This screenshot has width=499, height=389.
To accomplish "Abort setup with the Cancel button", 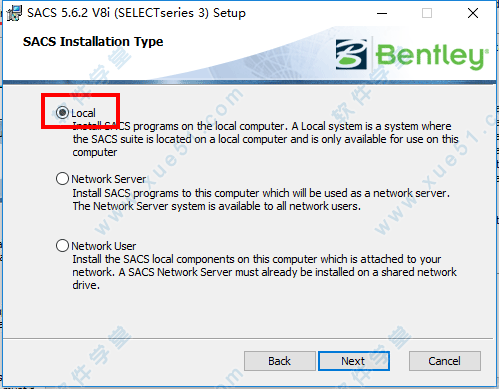I will [445, 361].
